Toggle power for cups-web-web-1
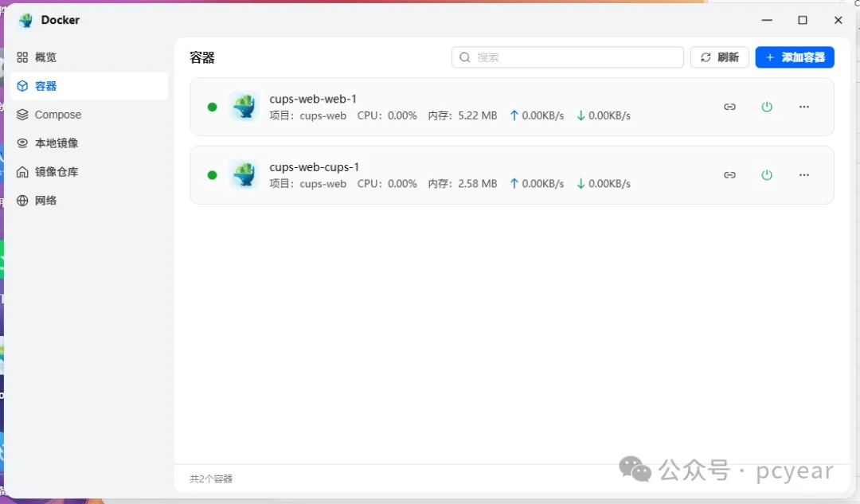Screen dimensions: 860x504 click(x=767, y=107)
